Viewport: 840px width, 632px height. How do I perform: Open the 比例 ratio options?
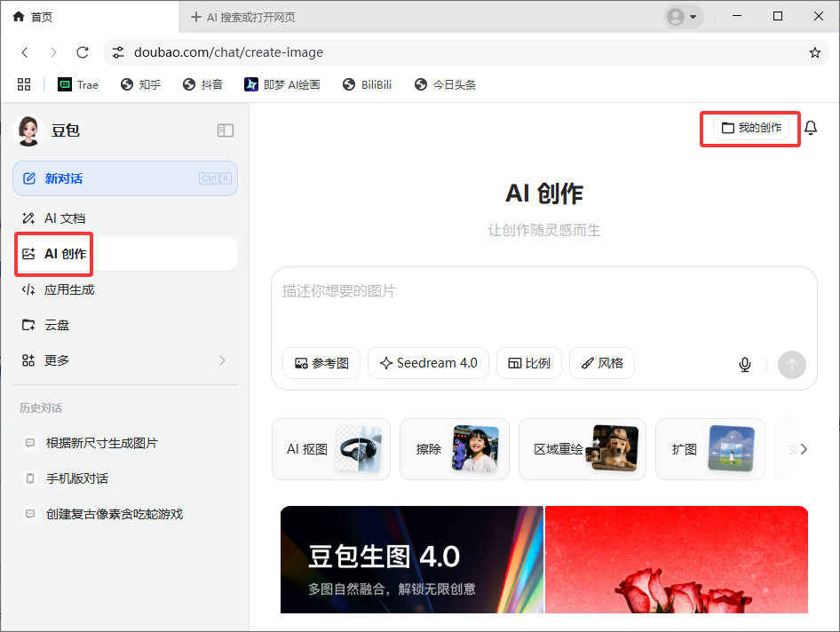point(529,363)
